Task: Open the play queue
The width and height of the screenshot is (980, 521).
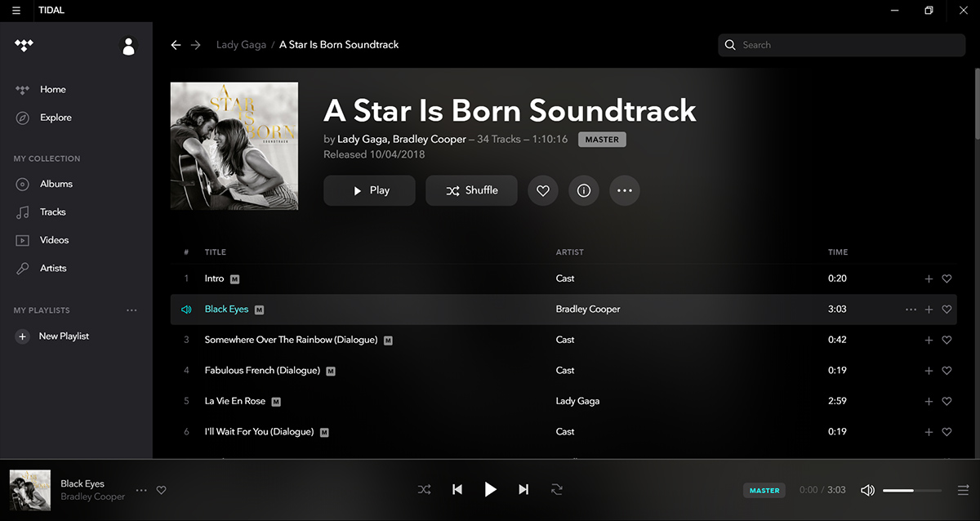Action: point(963,490)
